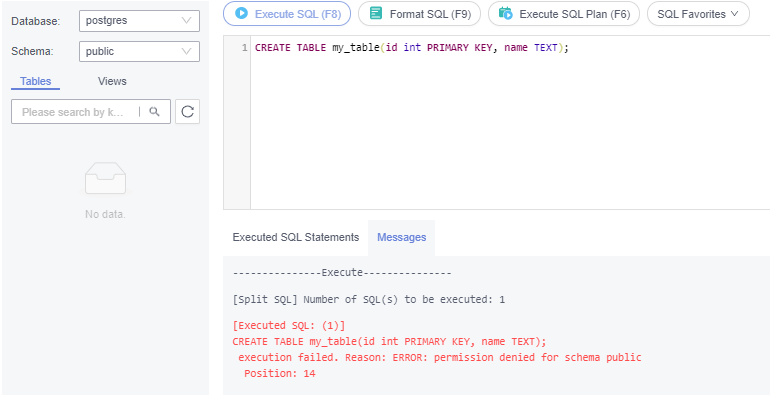Click the Format SQL (F9) button

[x=419, y=14]
